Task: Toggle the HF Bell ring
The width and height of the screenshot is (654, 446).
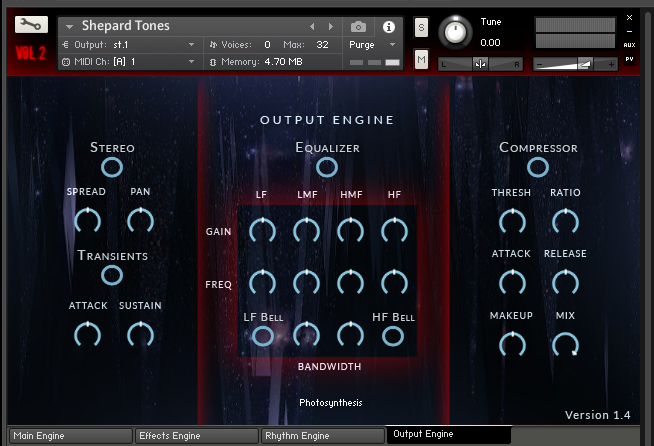Action: click(393, 336)
